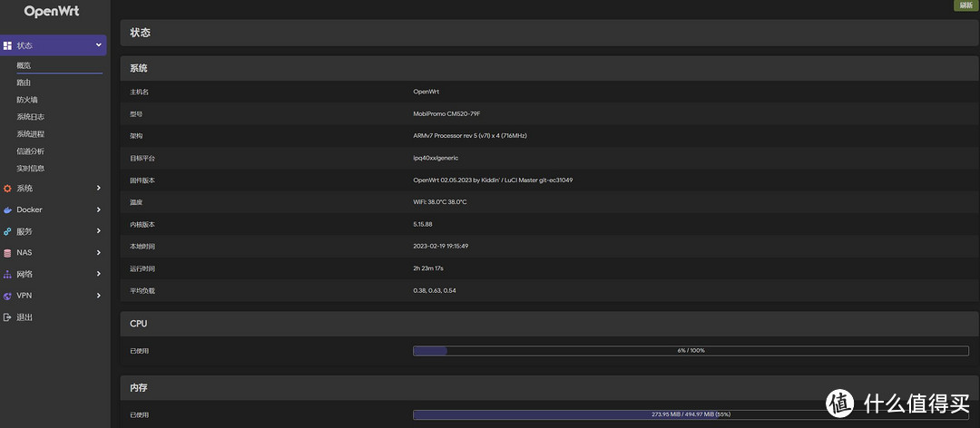Viewport: 980px width, 428px height.
Task: Click the 退出 logout icon
Action: click(7, 317)
